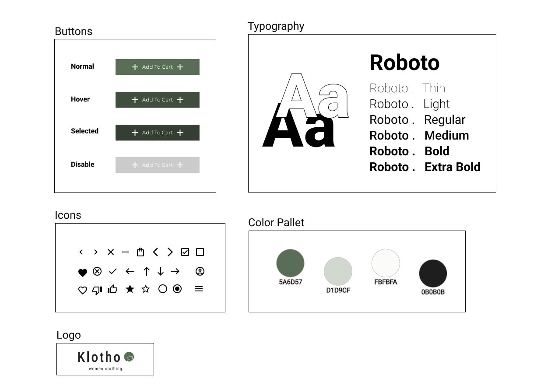This screenshot has height=392, width=551.
Task: Click the down arrow icon
Action: (161, 271)
